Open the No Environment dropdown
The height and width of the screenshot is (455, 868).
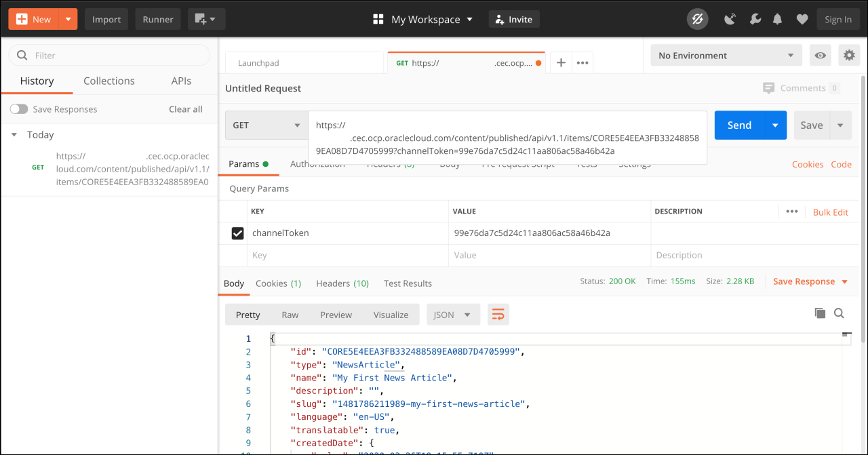(x=726, y=56)
